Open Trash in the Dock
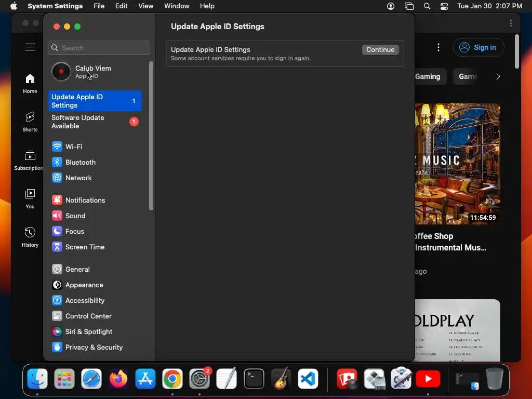The height and width of the screenshot is (399, 532). coord(495,379)
